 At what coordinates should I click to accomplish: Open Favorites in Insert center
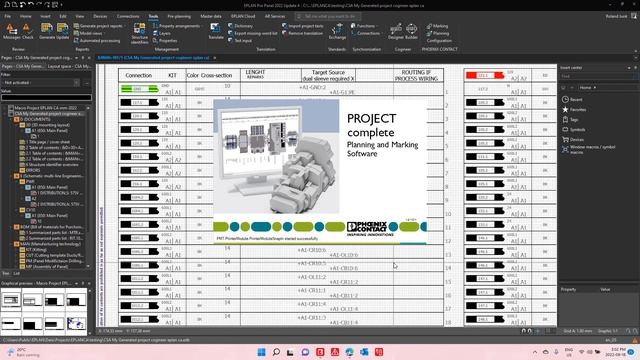coord(574,110)
